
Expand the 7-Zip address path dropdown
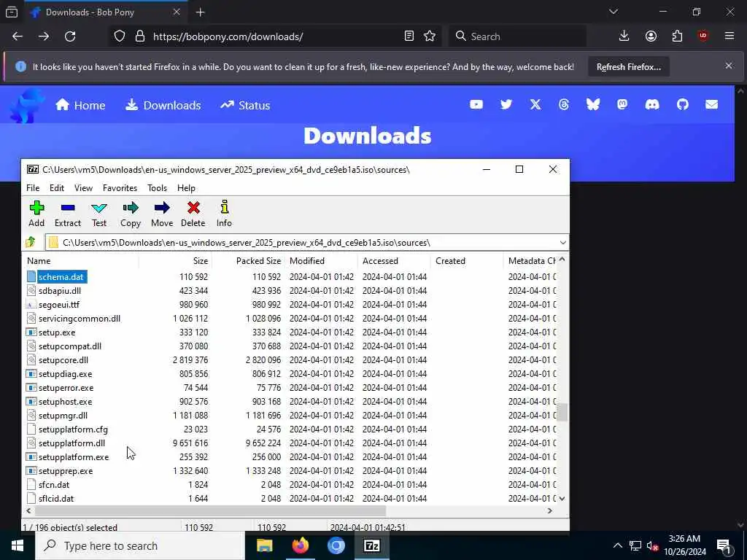[x=562, y=242]
